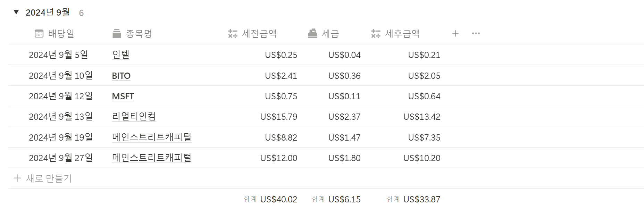This screenshot has height=209, width=644.
Task: Click calendar icon of 배당일 column
Action: (x=39, y=34)
